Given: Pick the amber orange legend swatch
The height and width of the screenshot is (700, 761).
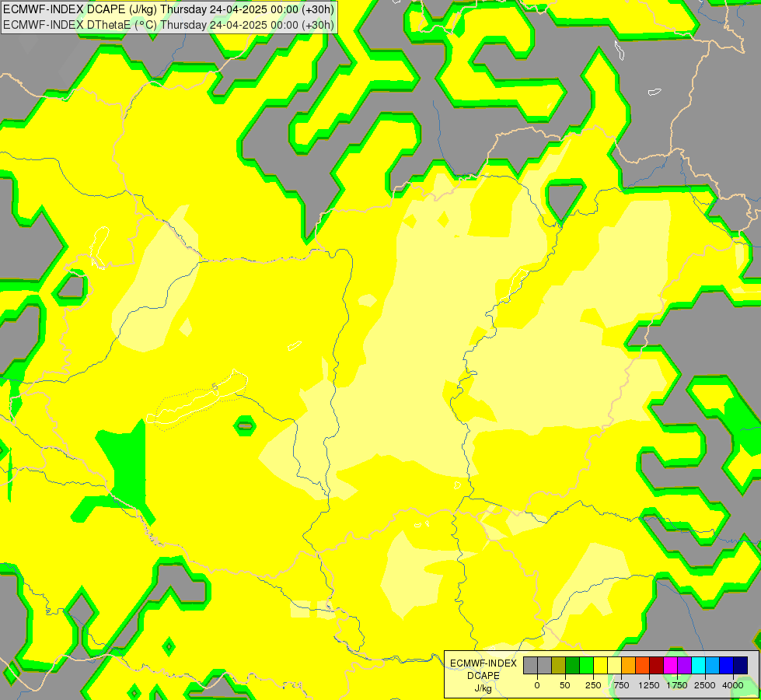Looking at the screenshot, I should 629,666.
